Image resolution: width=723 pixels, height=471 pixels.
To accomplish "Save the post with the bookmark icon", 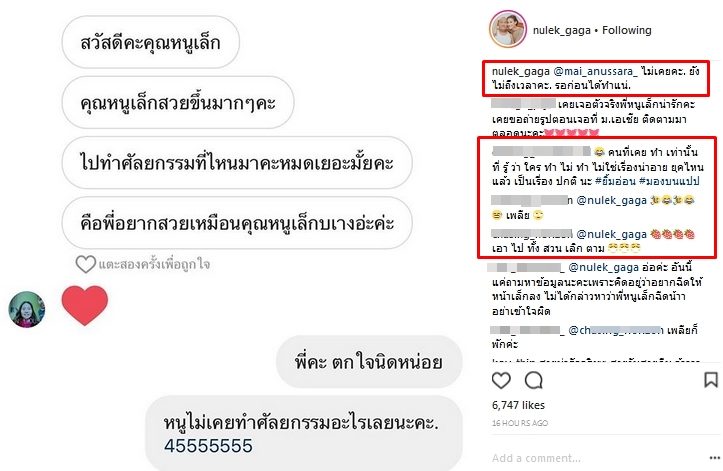I will (711, 380).
